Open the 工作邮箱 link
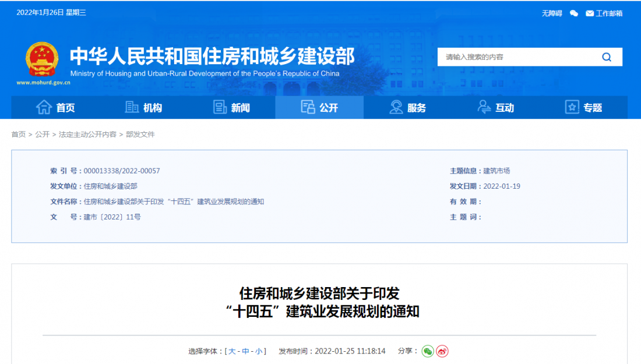641x364 pixels. tap(609, 13)
